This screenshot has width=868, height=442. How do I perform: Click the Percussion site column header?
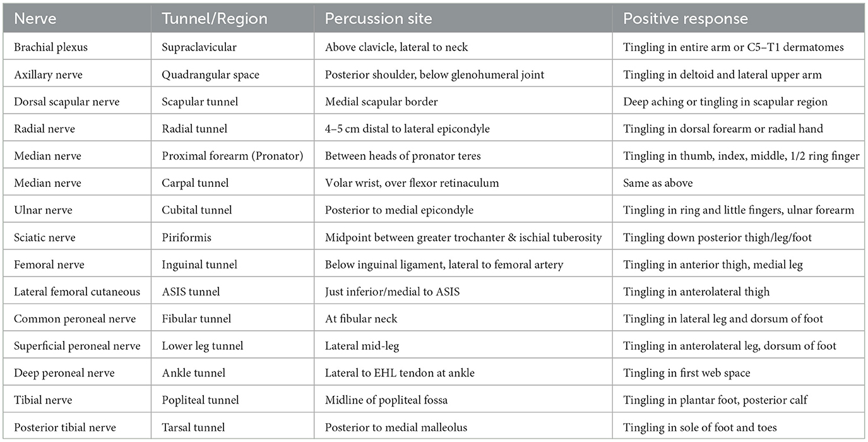pos(378,18)
